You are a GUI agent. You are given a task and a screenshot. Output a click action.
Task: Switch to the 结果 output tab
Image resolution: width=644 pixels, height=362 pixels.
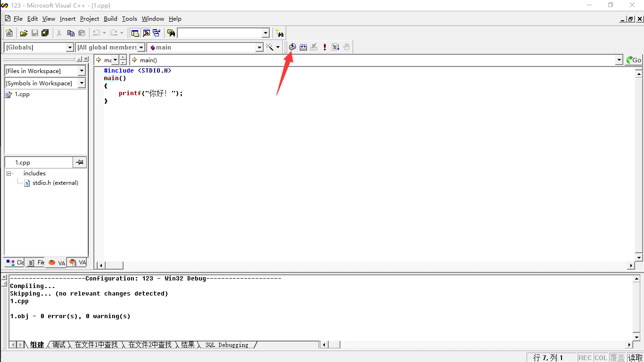188,345
